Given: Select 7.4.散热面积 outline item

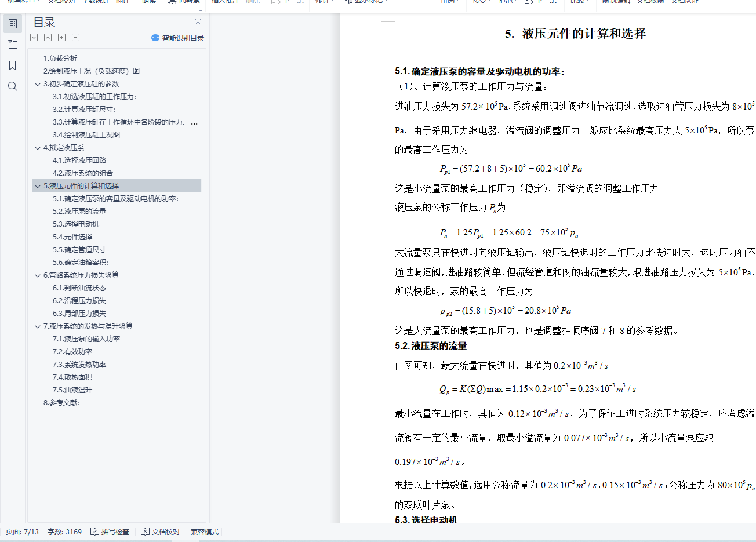Looking at the screenshot, I should (x=72, y=377).
